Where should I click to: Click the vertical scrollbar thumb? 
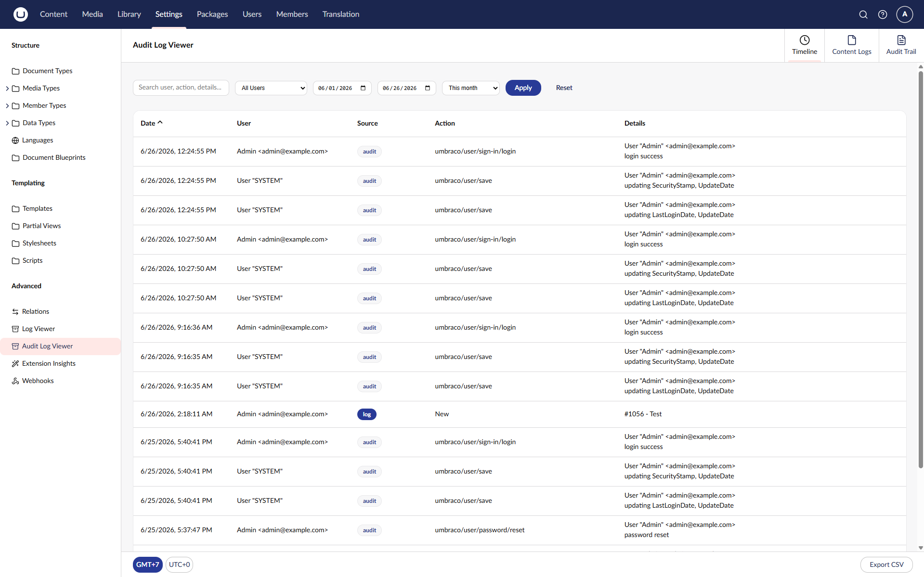point(921,269)
